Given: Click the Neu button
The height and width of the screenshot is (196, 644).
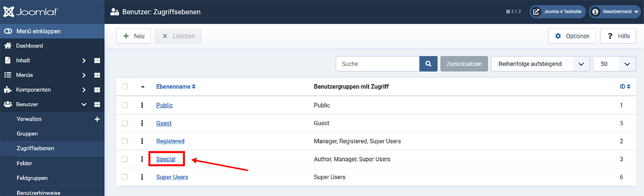Looking at the screenshot, I should coord(133,36).
